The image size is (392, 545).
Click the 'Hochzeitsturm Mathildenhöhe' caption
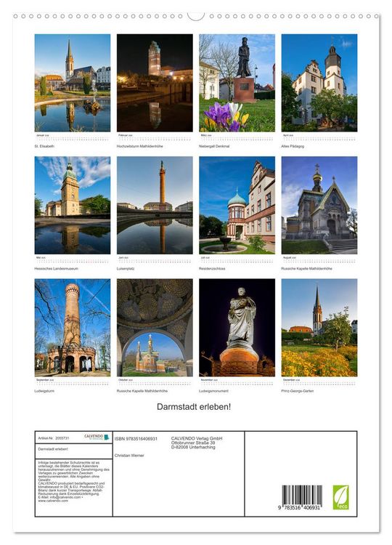(140, 146)
